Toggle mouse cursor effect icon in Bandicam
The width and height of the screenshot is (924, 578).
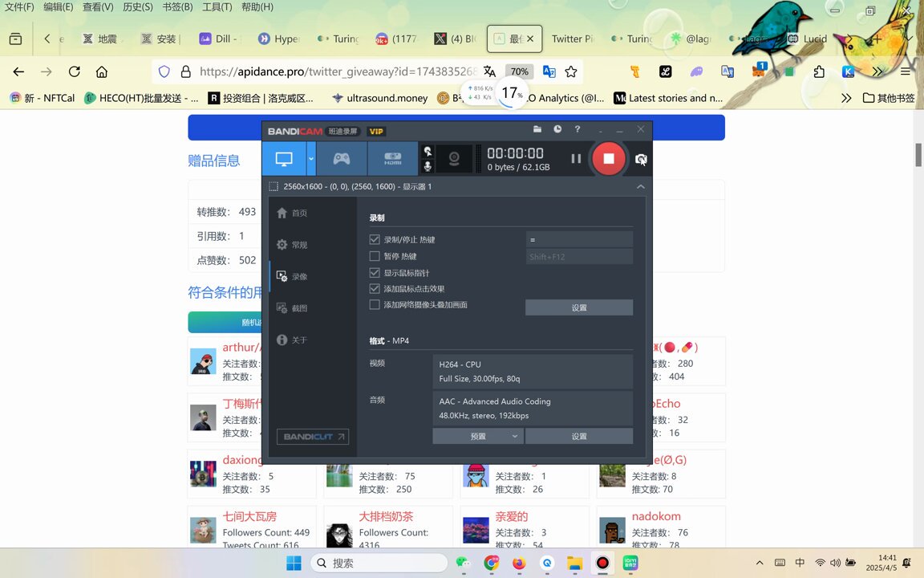(x=428, y=151)
